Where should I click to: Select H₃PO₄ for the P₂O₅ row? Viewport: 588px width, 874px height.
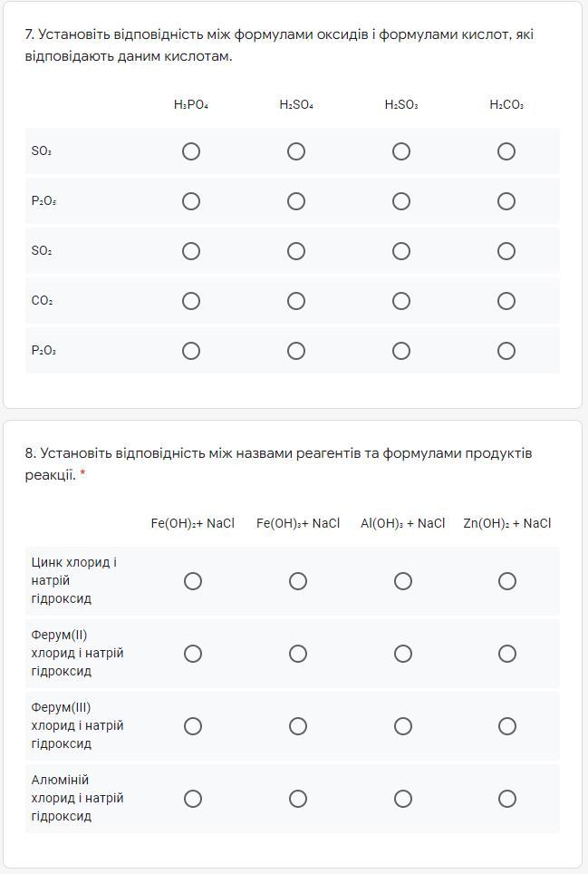(x=191, y=201)
